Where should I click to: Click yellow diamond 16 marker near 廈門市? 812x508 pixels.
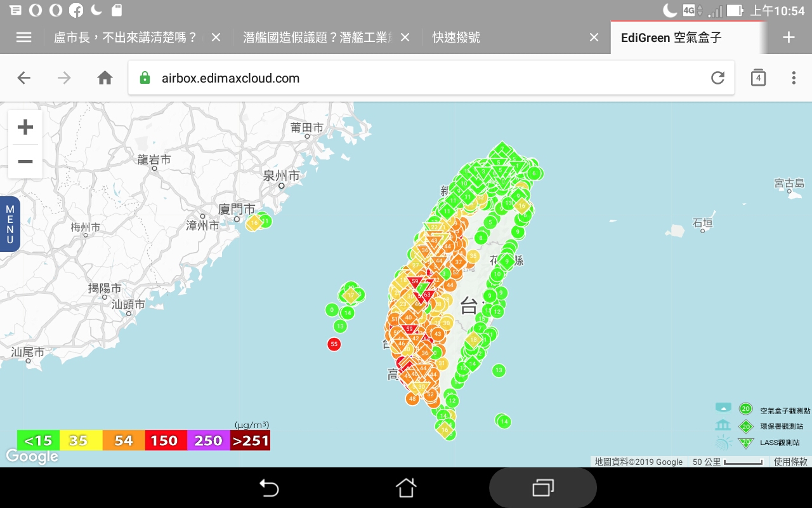pos(254,223)
